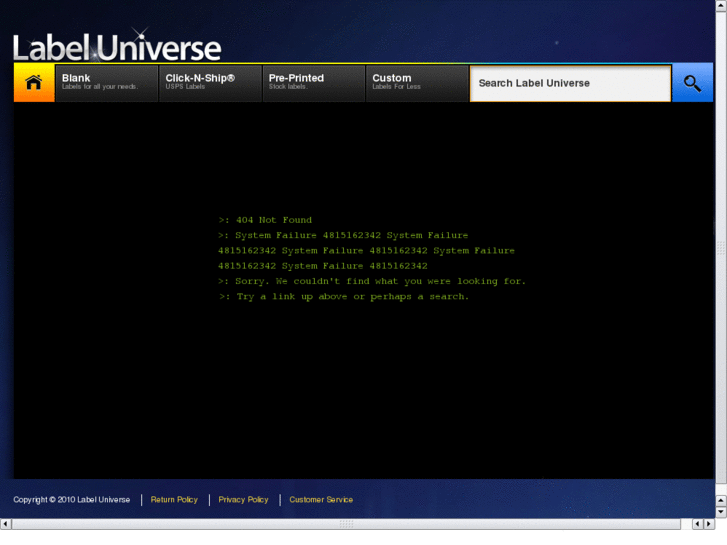The width and height of the screenshot is (727, 545).
Task: Focus the Search Label Universe field
Action: click(570, 83)
